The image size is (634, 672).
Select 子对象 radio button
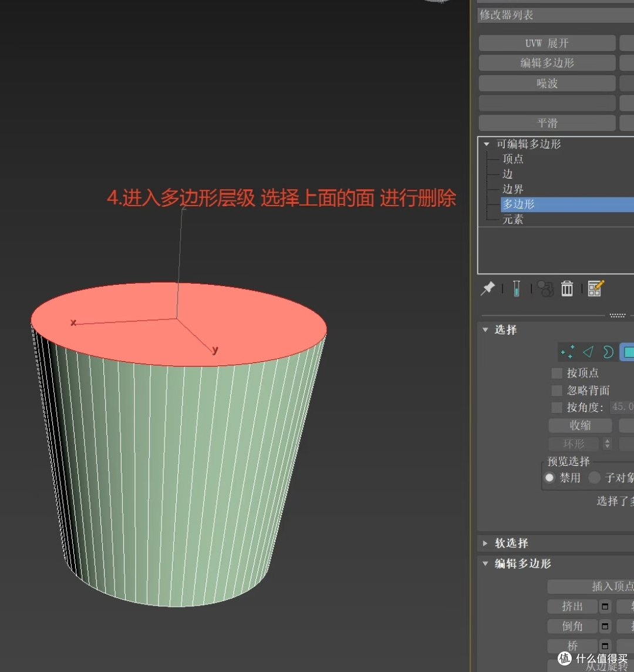[x=594, y=478]
